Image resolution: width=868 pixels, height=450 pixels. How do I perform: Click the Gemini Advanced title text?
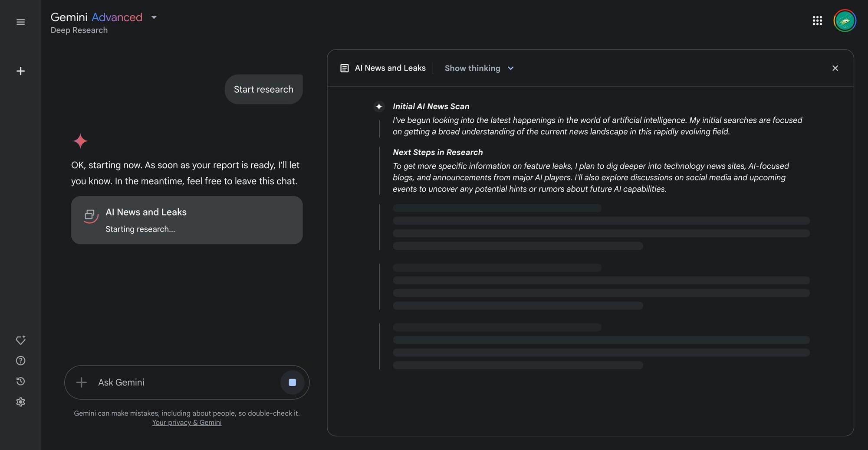[96, 17]
